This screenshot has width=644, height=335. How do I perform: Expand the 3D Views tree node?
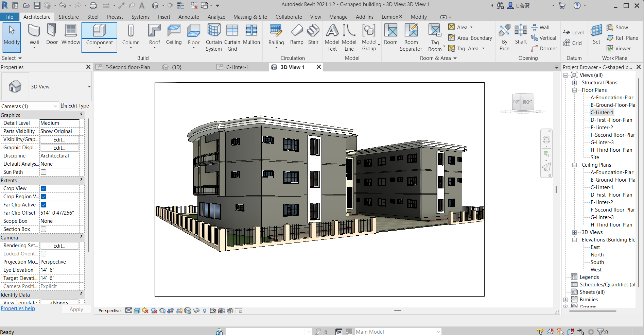(x=574, y=232)
